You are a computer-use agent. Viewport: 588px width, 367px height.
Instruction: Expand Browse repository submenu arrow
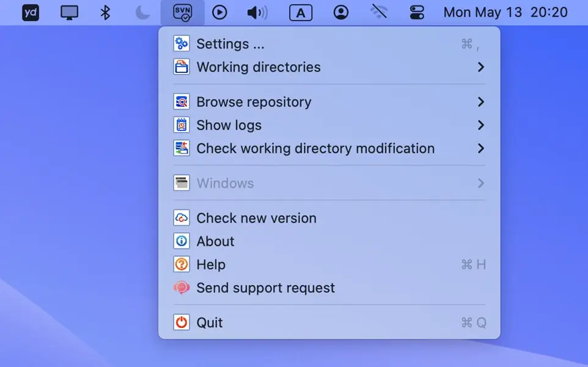481,102
